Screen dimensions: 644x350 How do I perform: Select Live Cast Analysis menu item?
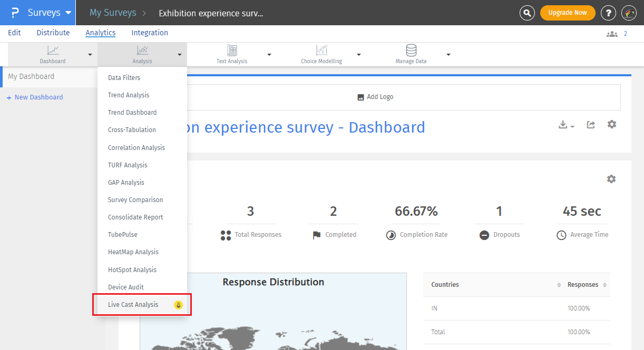click(133, 305)
